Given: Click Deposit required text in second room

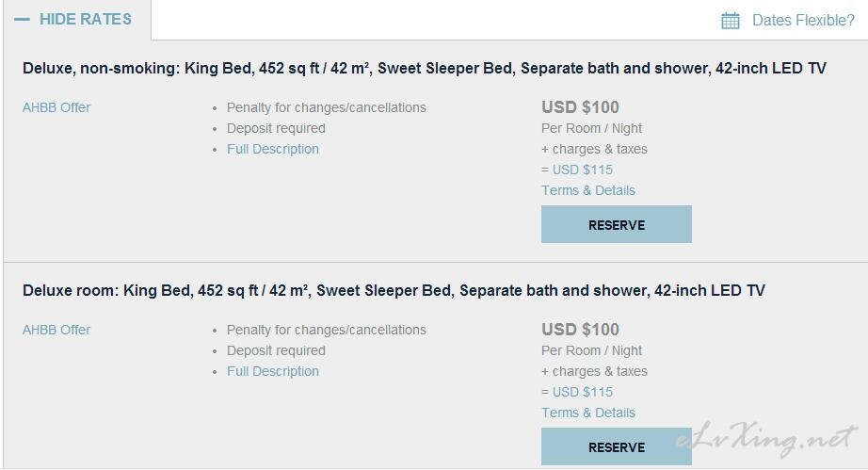Looking at the screenshot, I should pyautogui.click(x=276, y=351).
